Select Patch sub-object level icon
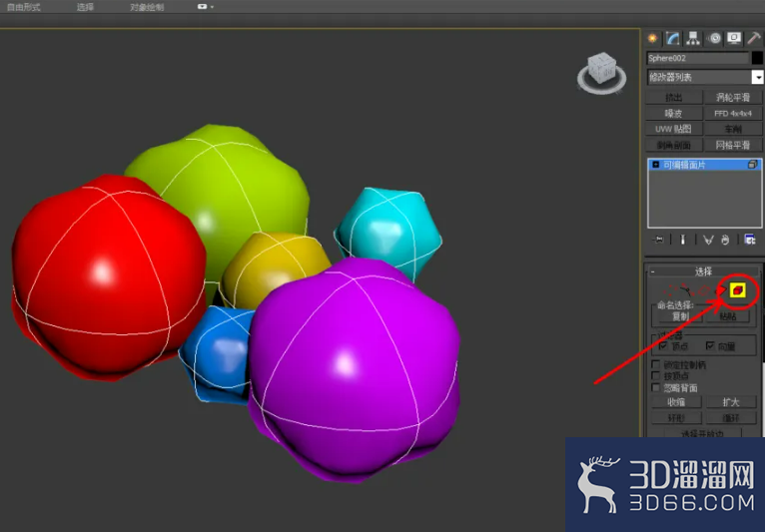 [720, 290]
